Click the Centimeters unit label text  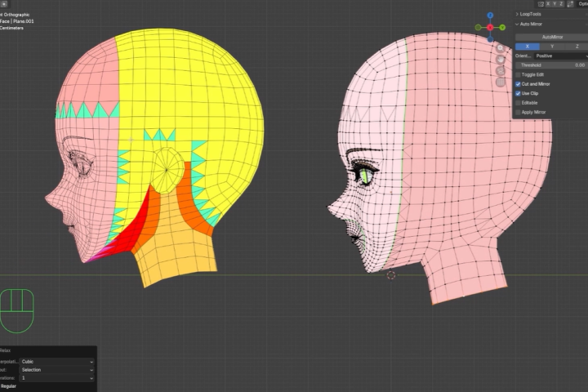[11, 28]
